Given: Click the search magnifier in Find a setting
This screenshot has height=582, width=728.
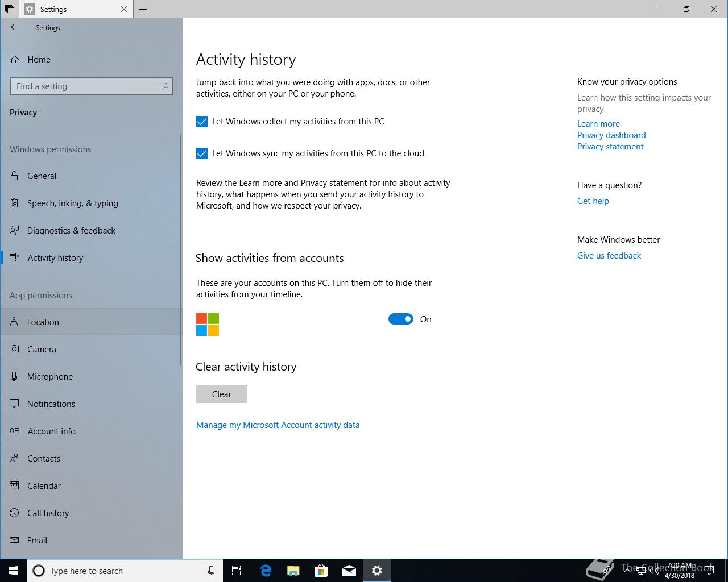Looking at the screenshot, I should tap(165, 86).
